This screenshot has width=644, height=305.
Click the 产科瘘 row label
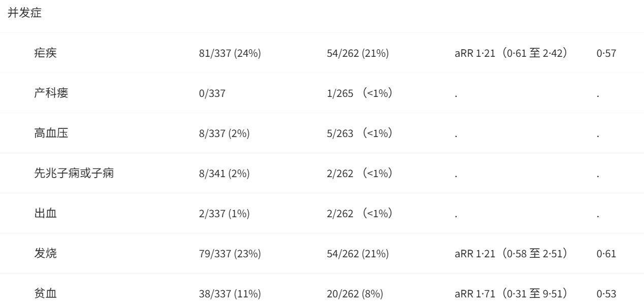tap(51, 93)
